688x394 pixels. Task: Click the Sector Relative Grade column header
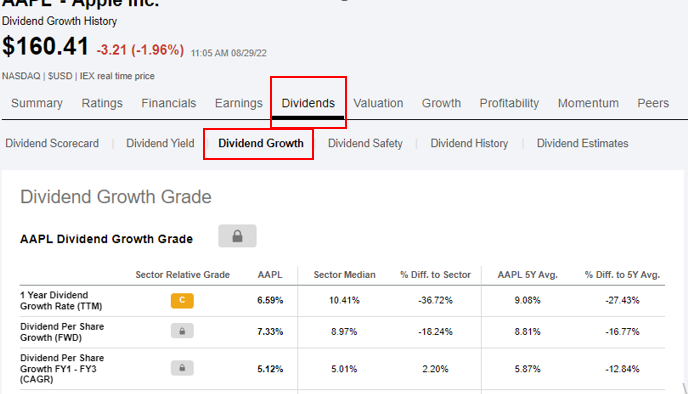point(183,275)
